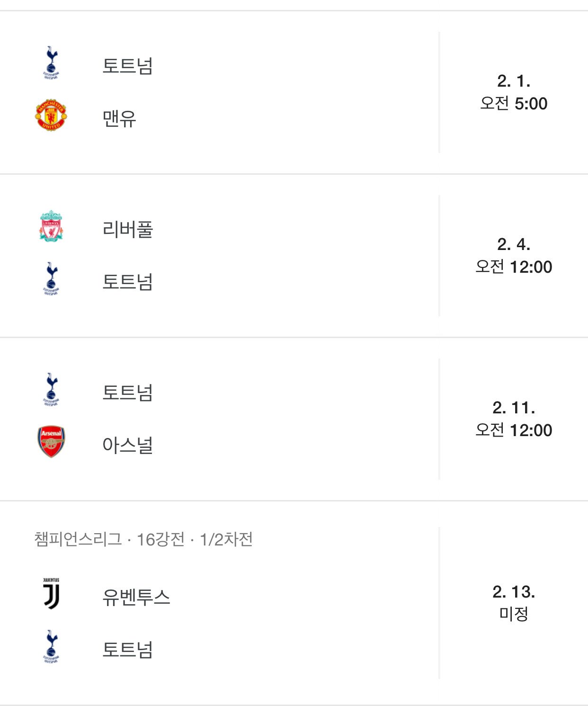Click the 2. 1. 오전 5:00 match time
The height and width of the screenshot is (706, 588).
click(514, 92)
